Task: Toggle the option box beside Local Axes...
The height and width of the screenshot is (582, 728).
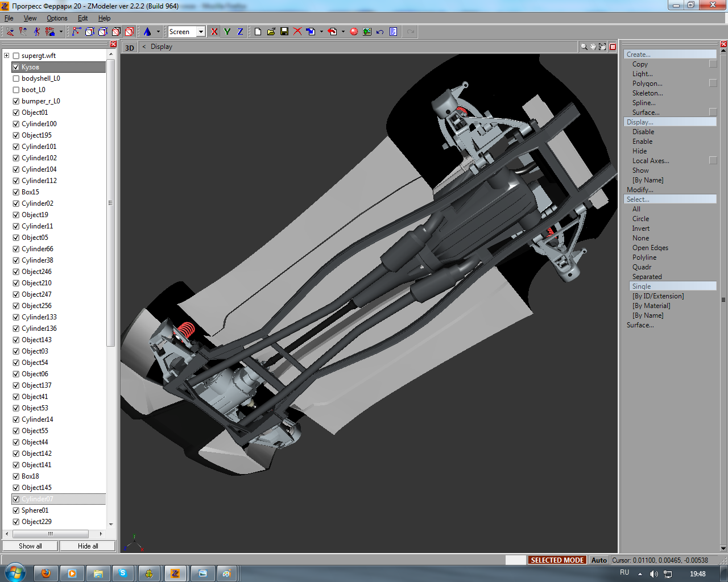Action: tap(713, 160)
